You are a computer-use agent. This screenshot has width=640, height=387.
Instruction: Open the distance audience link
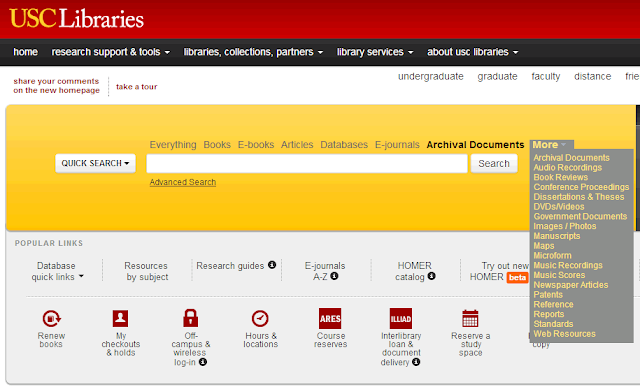click(593, 77)
